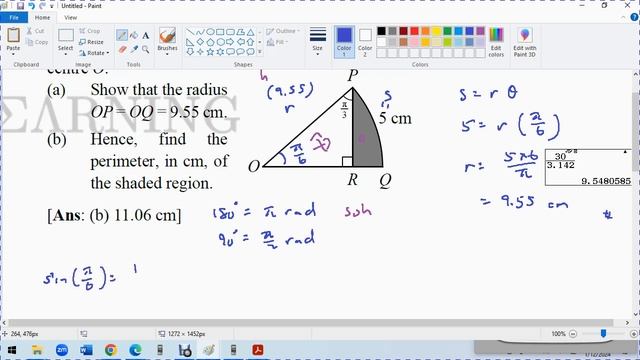Pick the orange color swatch

pyautogui.click(x=425, y=31)
